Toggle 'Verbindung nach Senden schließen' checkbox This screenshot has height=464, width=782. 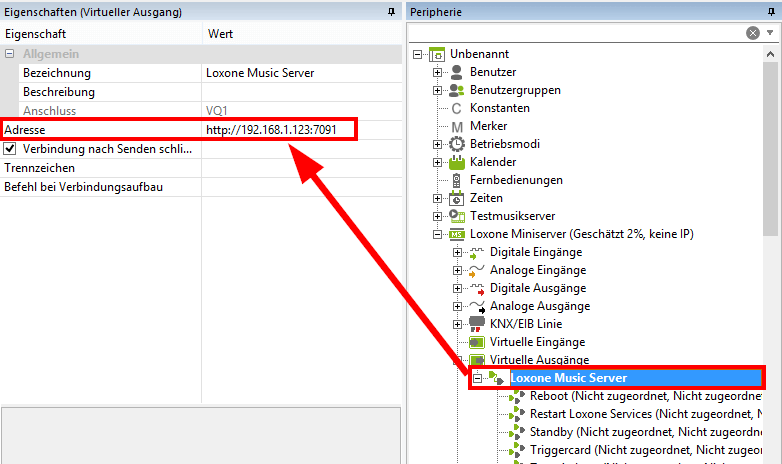[10, 149]
